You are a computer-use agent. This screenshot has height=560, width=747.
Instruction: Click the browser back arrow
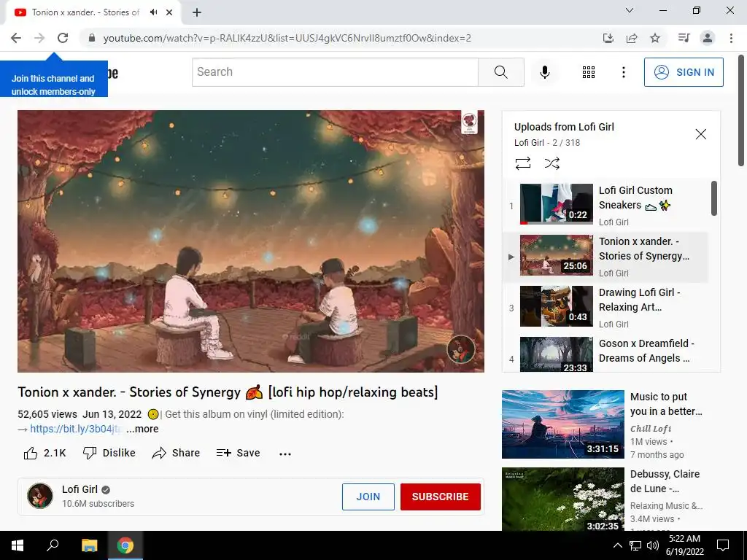coord(16,38)
